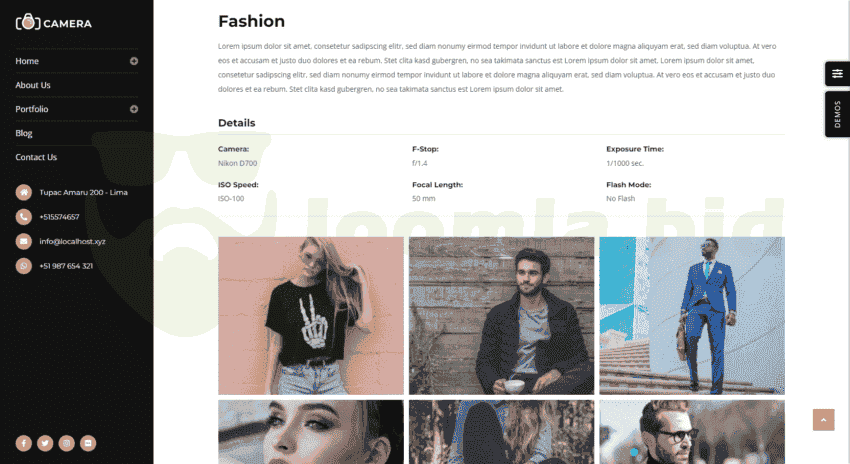This screenshot has width=850, height=464.
Task: Open the Instagram social icon
Action: [x=67, y=443]
